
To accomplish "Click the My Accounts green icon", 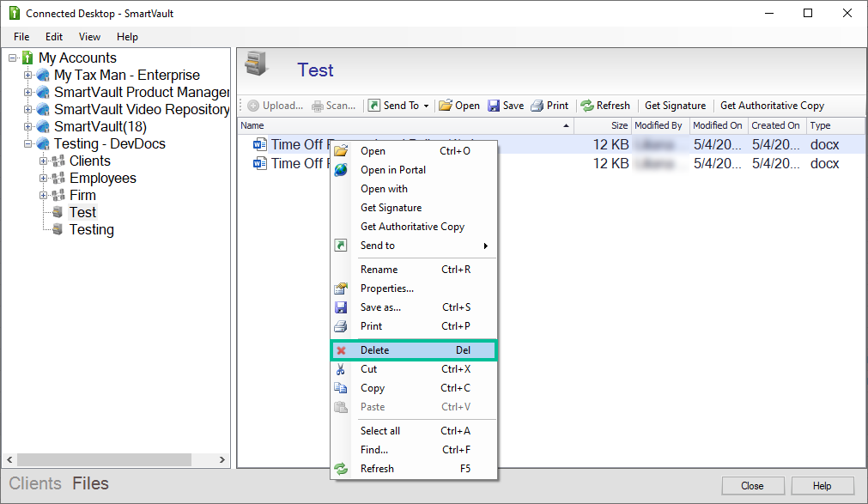I will 27,58.
